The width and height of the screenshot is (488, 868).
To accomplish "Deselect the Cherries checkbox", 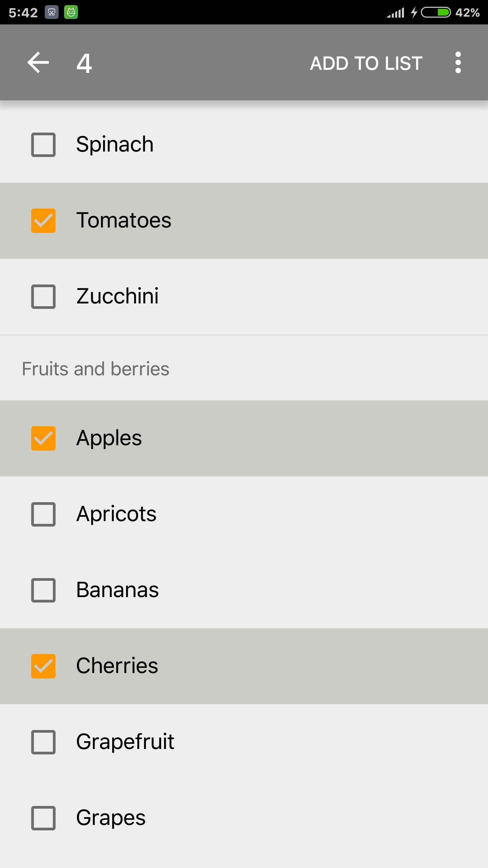I will point(43,666).
